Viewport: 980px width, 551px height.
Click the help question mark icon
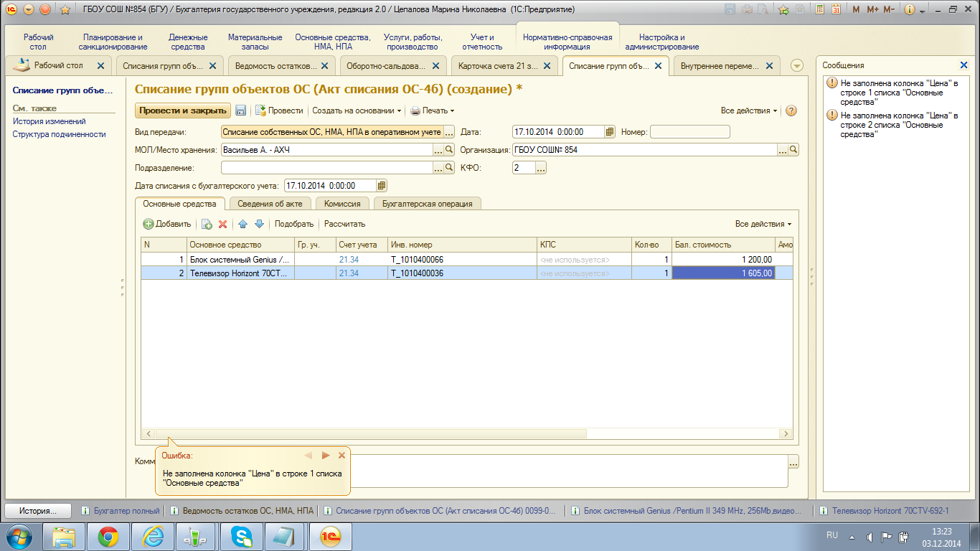(x=791, y=110)
